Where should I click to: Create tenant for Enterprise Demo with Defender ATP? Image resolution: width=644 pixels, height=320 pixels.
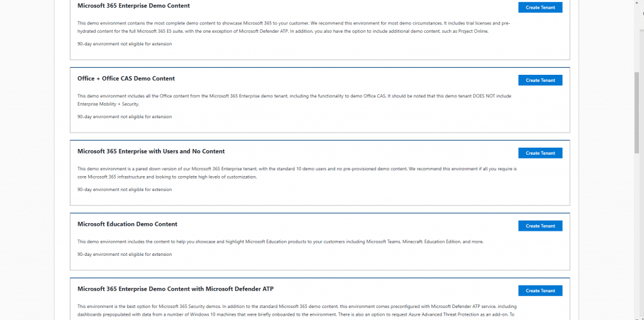(x=540, y=290)
